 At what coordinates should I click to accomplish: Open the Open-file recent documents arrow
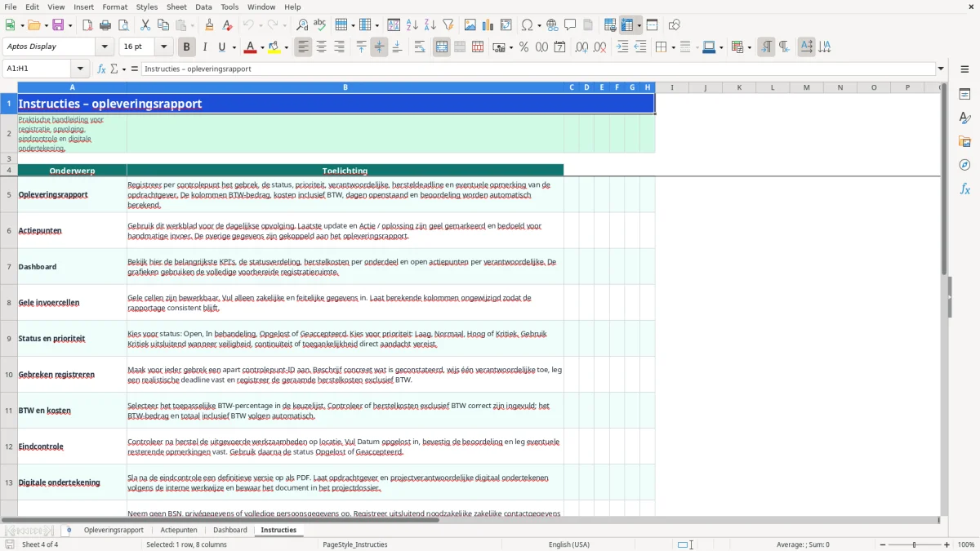click(45, 25)
